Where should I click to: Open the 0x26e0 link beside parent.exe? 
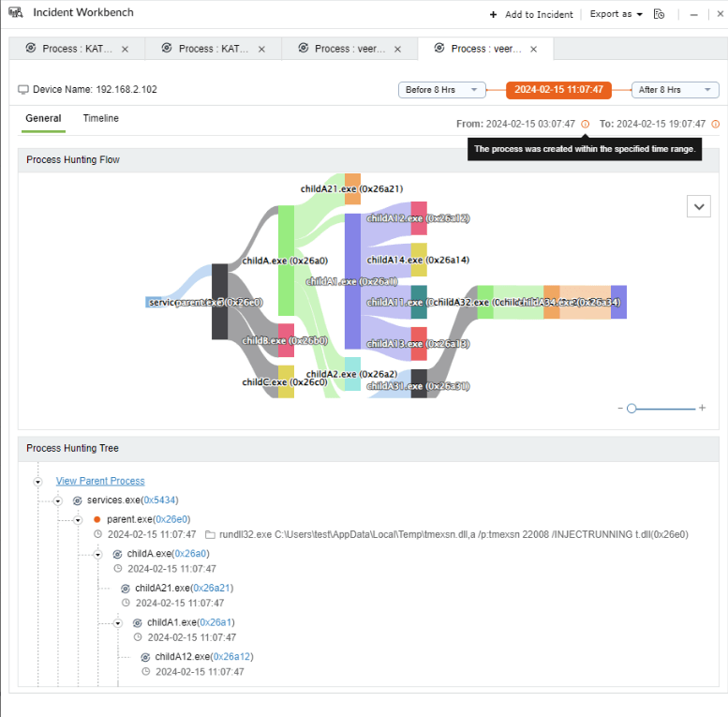pos(171,519)
